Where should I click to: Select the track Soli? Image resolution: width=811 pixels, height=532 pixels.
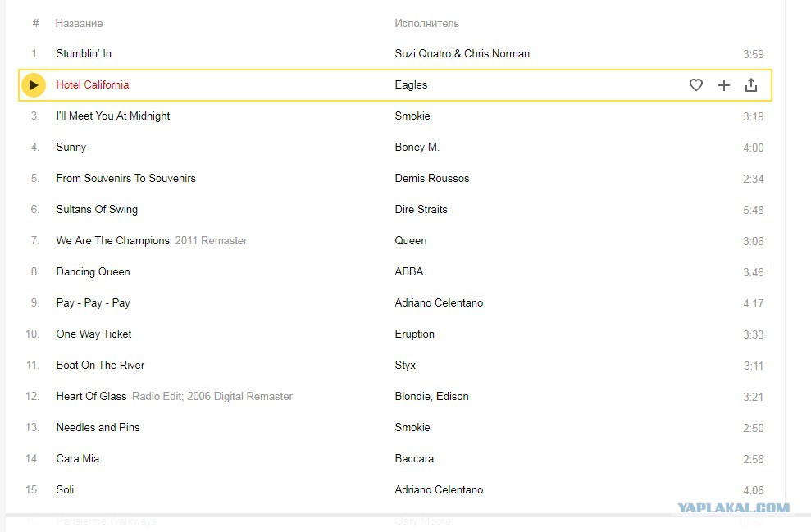65,489
